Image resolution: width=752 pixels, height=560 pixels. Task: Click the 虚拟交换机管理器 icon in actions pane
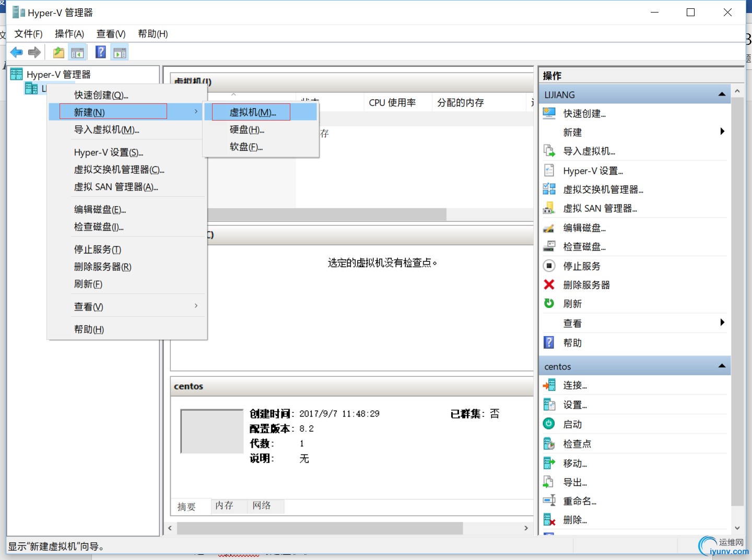(549, 189)
